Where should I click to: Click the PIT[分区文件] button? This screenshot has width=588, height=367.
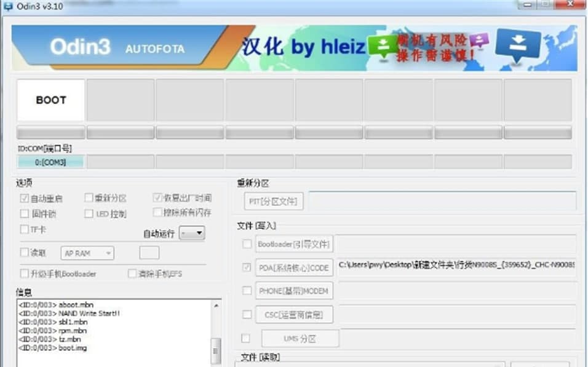273,201
